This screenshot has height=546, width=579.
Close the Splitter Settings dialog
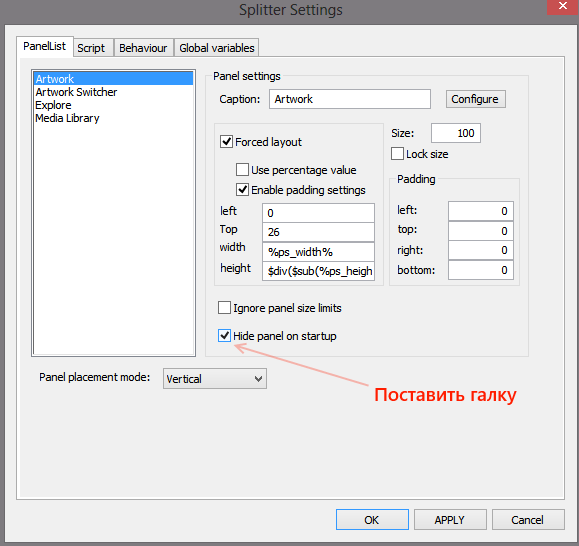click(562, 7)
